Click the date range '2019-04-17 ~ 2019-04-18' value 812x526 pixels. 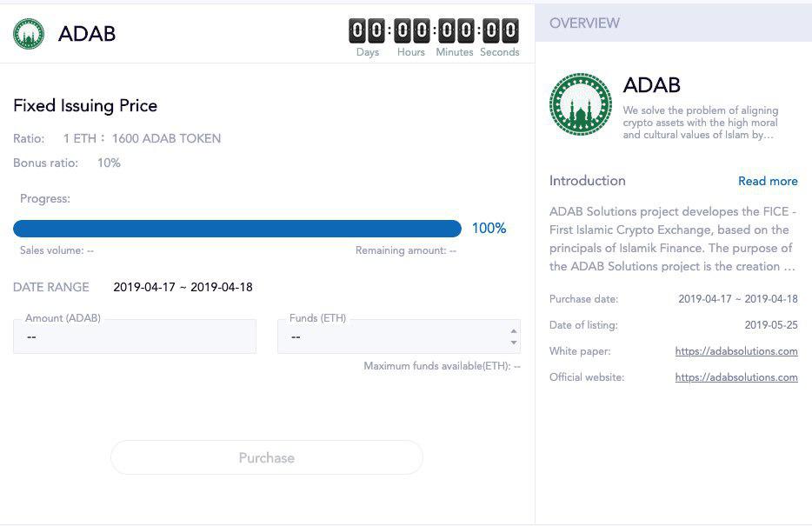click(x=183, y=287)
